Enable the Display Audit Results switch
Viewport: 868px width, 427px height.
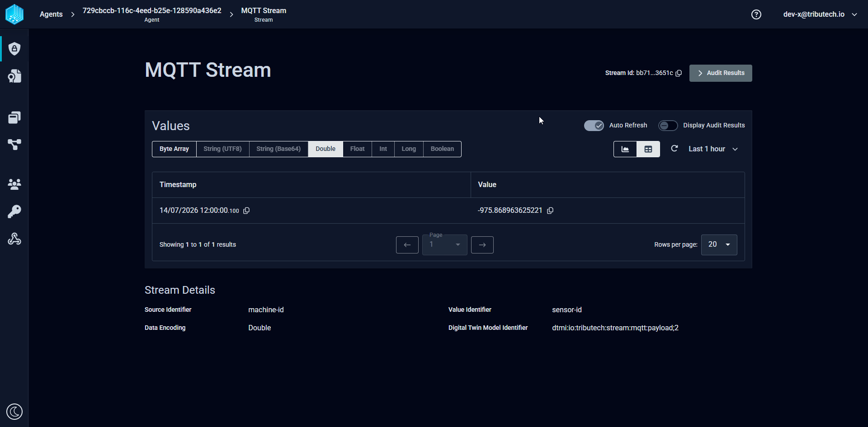(668, 126)
